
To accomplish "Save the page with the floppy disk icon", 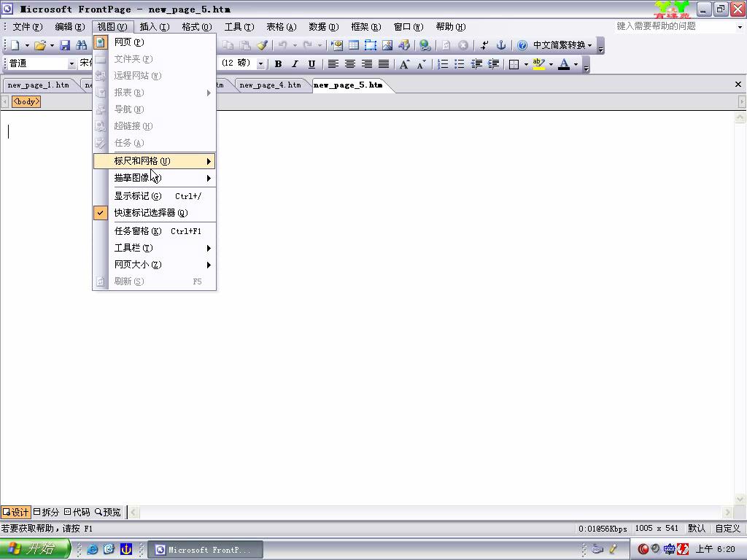I will pos(65,45).
